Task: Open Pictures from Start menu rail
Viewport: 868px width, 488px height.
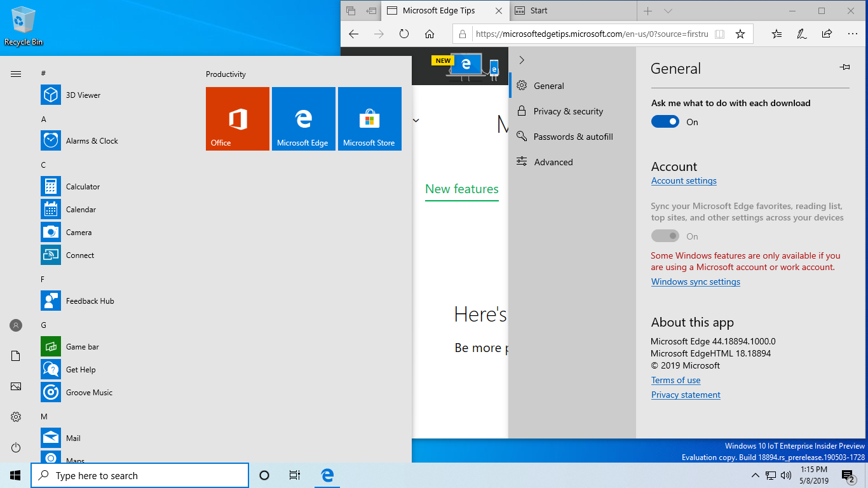Action: pos(16,386)
